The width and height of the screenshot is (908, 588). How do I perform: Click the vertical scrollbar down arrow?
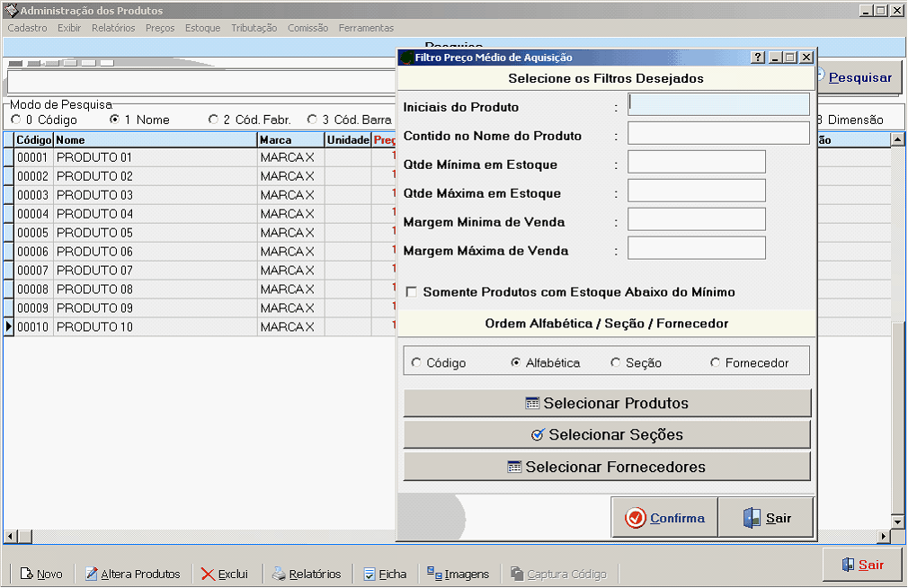(896, 521)
